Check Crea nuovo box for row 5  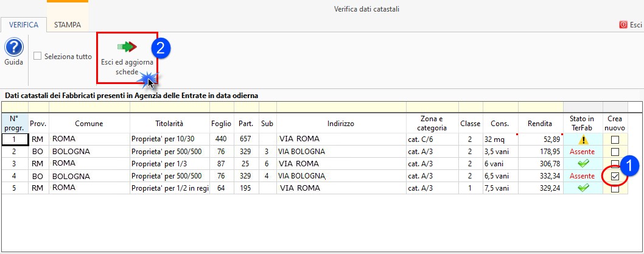tap(615, 189)
